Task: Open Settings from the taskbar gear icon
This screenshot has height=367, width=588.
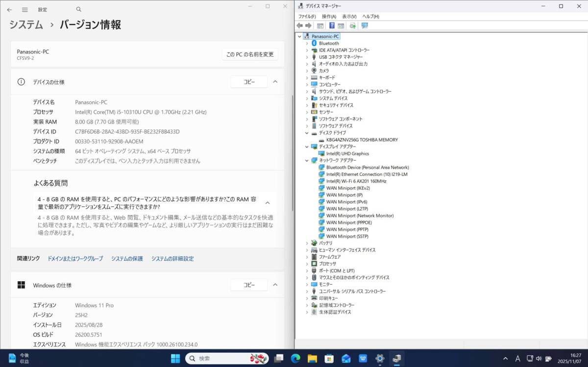Action: [380, 358]
